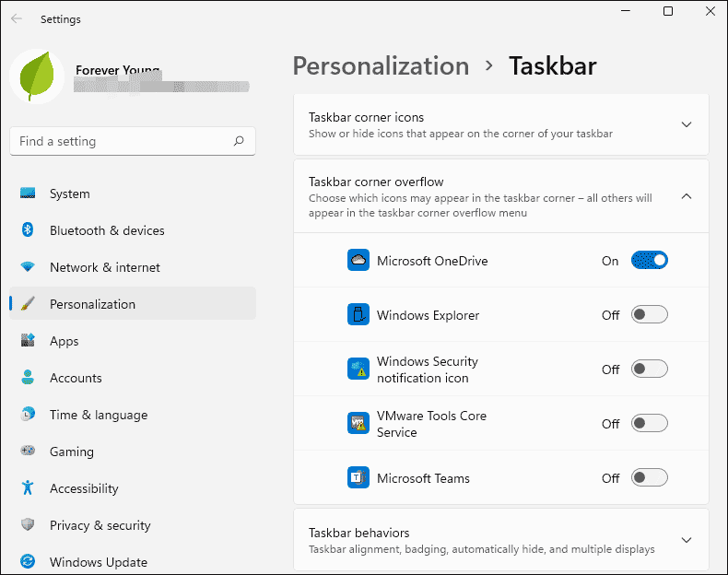The width and height of the screenshot is (728, 575).
Task: Click the Taskbar breadcrumb title
Action: 553,66
